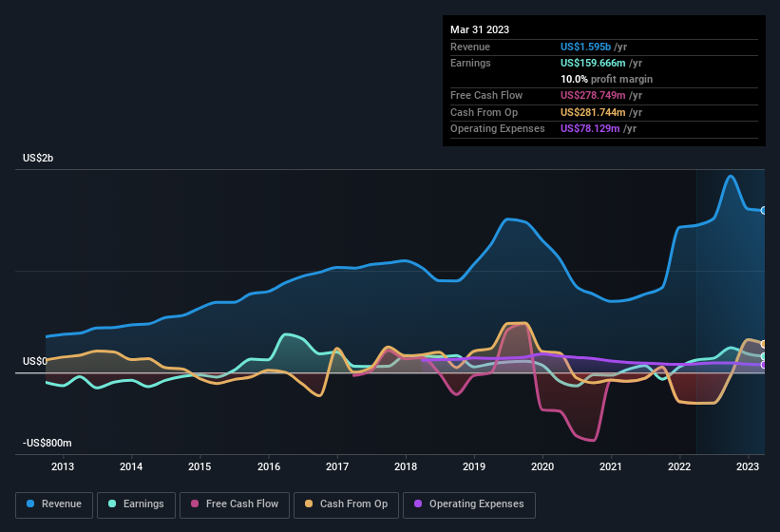Viewport: 780px width, 532px height.
Task: Click the teal Earnings legend dot
Action: pos(114,504)
